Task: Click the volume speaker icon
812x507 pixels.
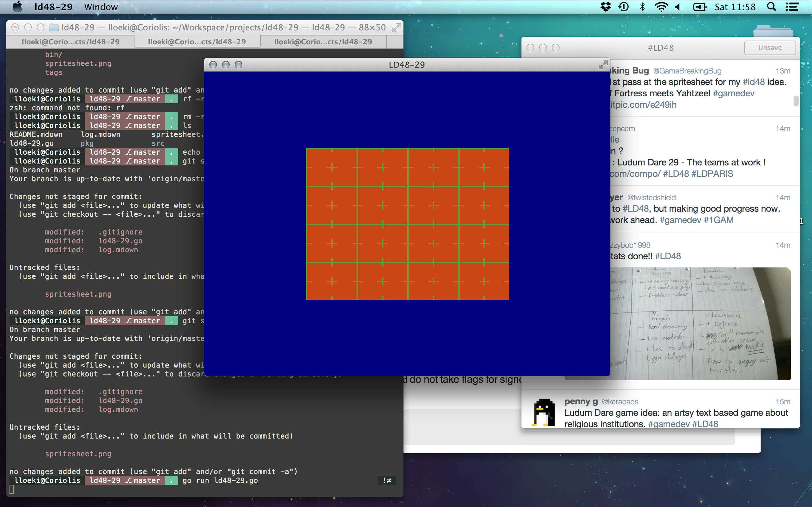Action: [678, 7]
